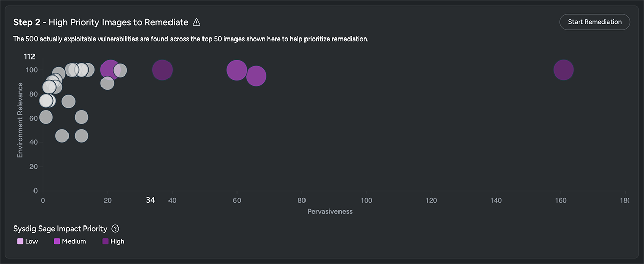Select the dark purple bubble near pervasiveness 160
The height and width of the screenshot is (264, 644).
(563, 70)
